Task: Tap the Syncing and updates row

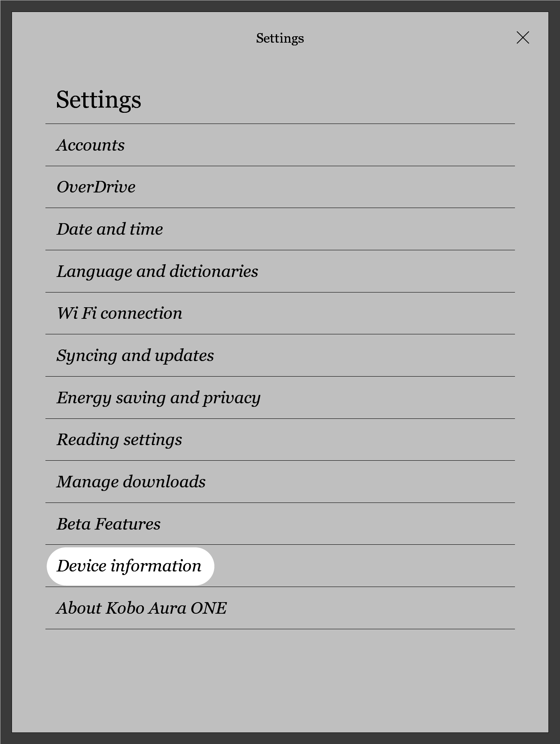Action: click(x=280, y=355)
